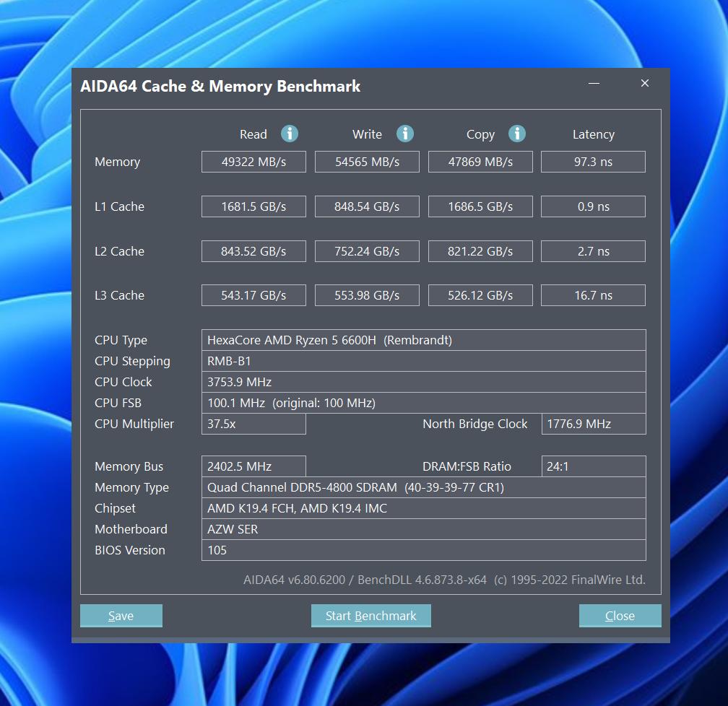Select the Memory Read 49322 MB/s field
The width and height of the screenshot is (728, 706).
253,162
